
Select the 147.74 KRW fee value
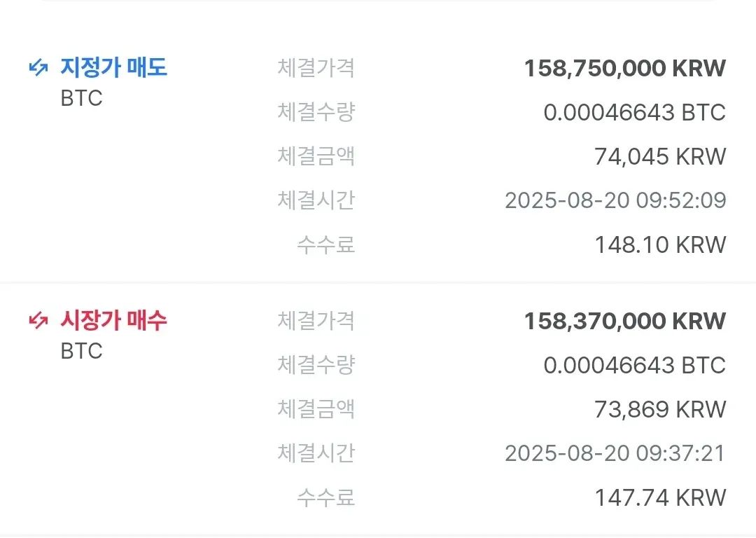click(660, 497)
